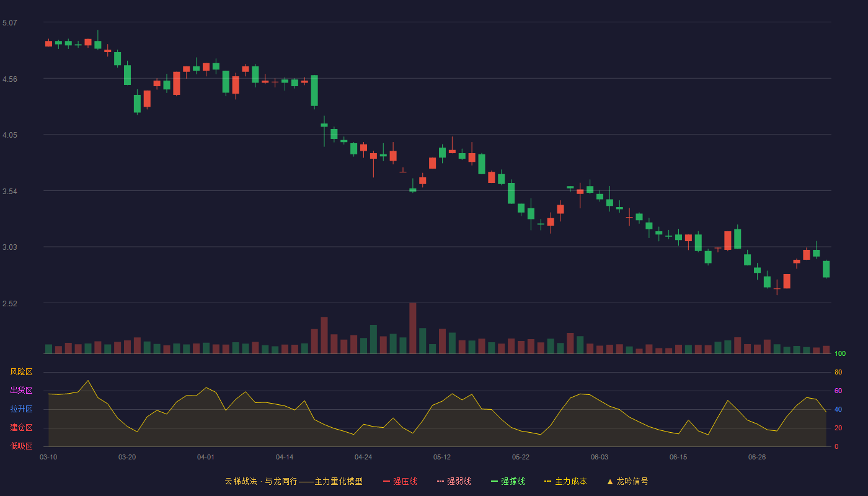Click the red 强压线 line marker icon
The height and width of the screenshot is (496, 868).
coord(386,481)
